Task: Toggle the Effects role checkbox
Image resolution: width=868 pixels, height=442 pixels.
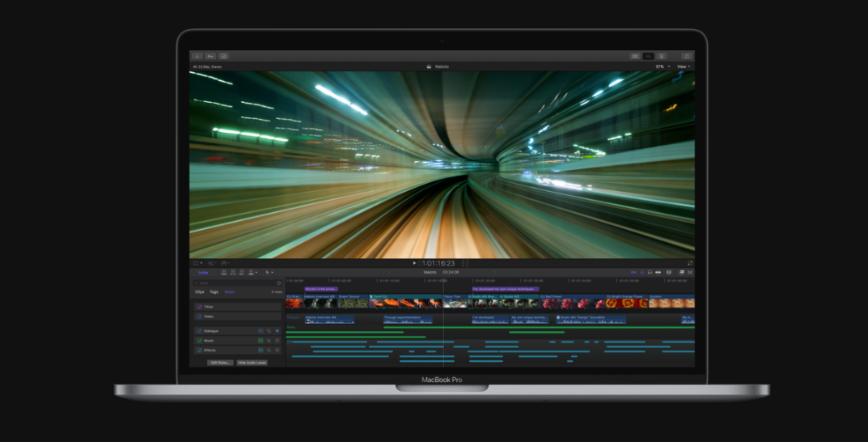Action: (200, 351)
